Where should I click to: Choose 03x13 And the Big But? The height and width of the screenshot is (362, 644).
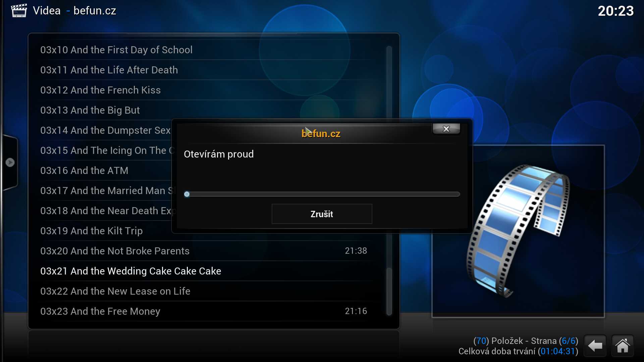pos(90,110)
